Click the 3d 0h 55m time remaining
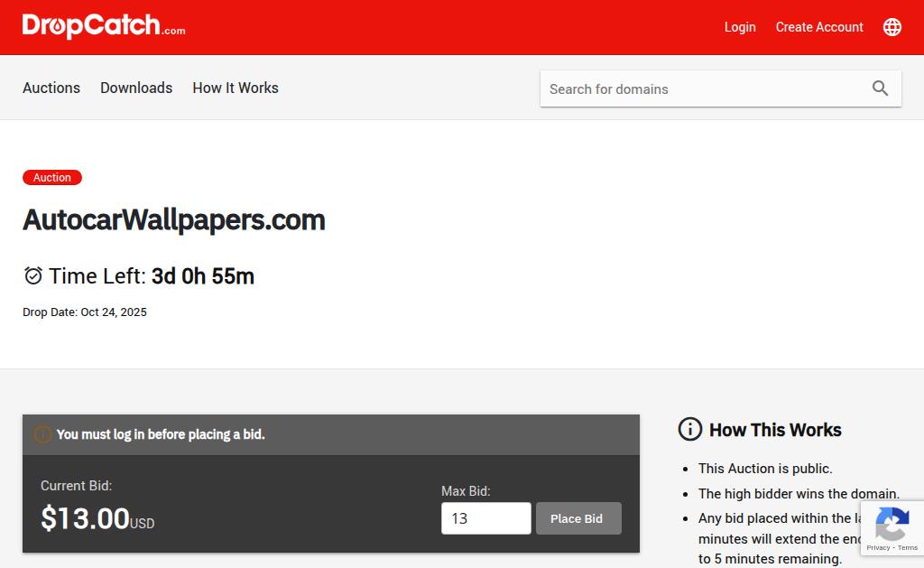Image resolution: width=924 pixels, height=568 pixels. click(x=203, y=276)
